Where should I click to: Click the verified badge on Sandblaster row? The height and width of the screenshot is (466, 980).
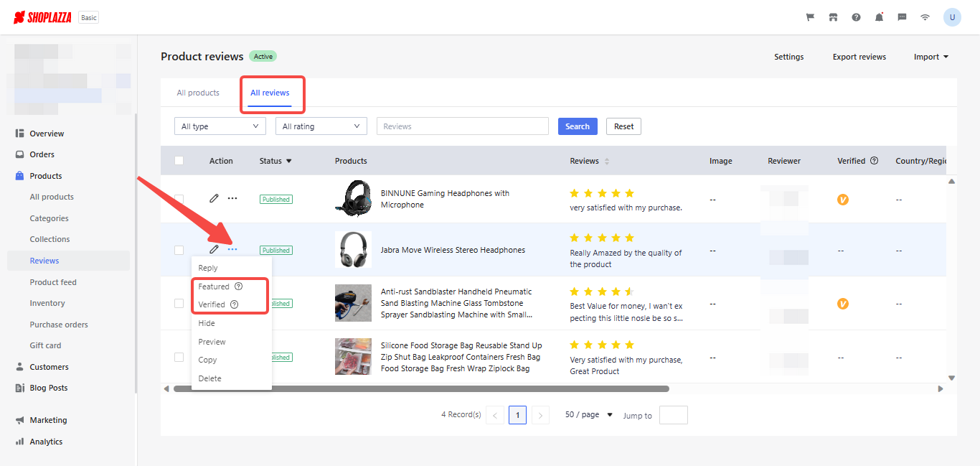coord(843,304)
